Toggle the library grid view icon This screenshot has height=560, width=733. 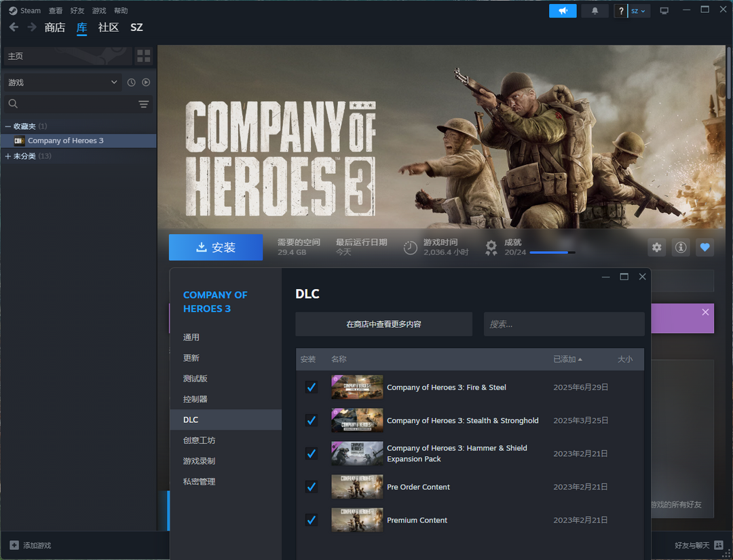(x=143, y=56)
